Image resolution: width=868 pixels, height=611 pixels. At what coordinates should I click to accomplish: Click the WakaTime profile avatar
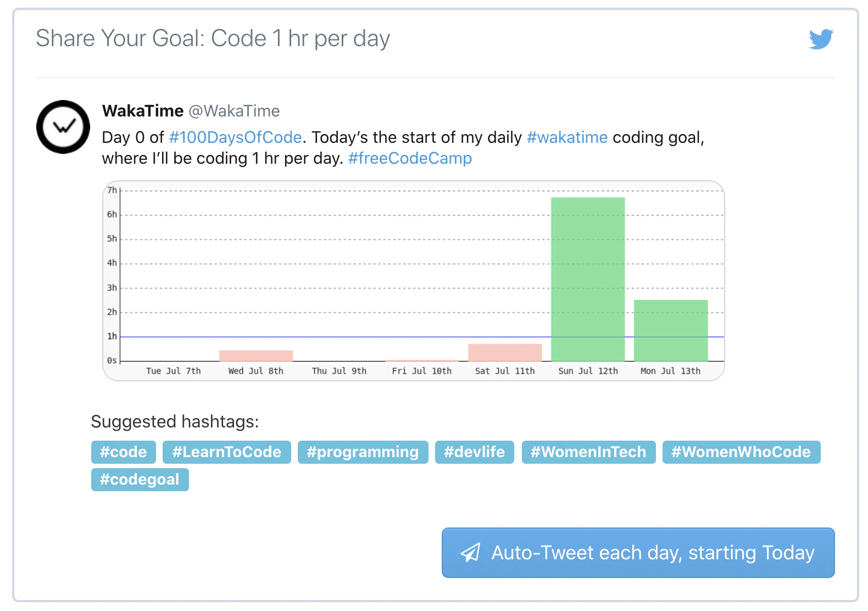(63, 127)
